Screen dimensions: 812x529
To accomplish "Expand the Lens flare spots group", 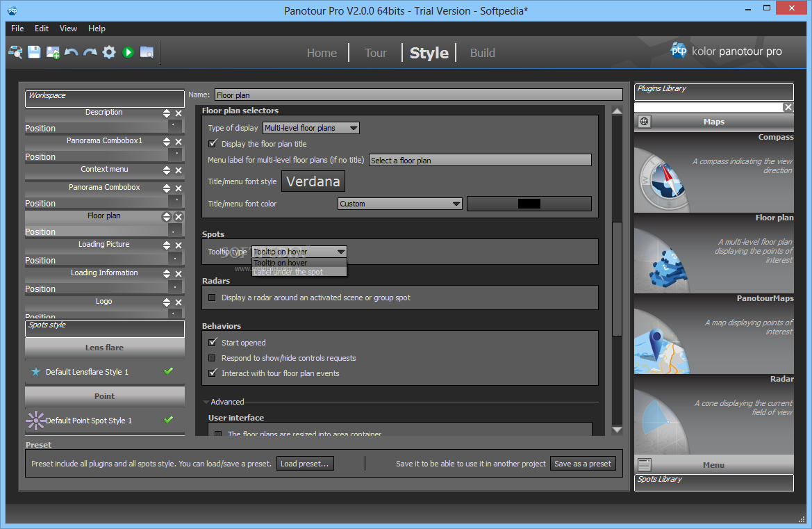I will click(x=105, y=348).
